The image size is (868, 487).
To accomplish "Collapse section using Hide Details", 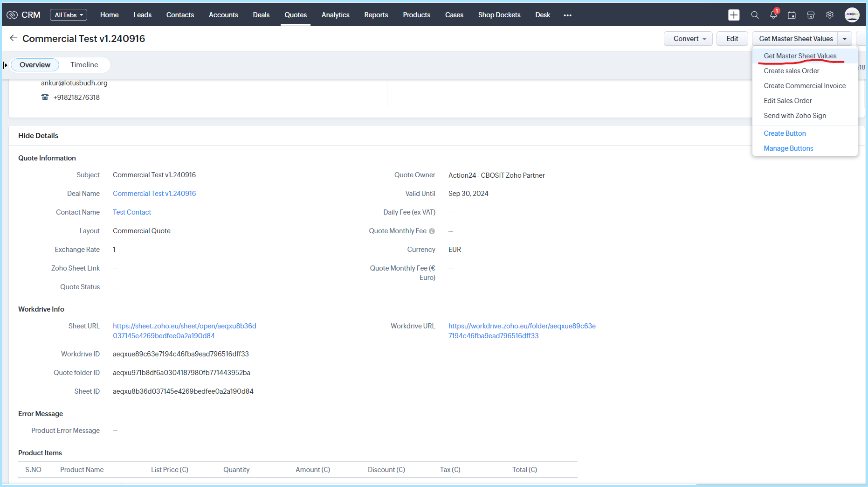I will coord(38,136).
